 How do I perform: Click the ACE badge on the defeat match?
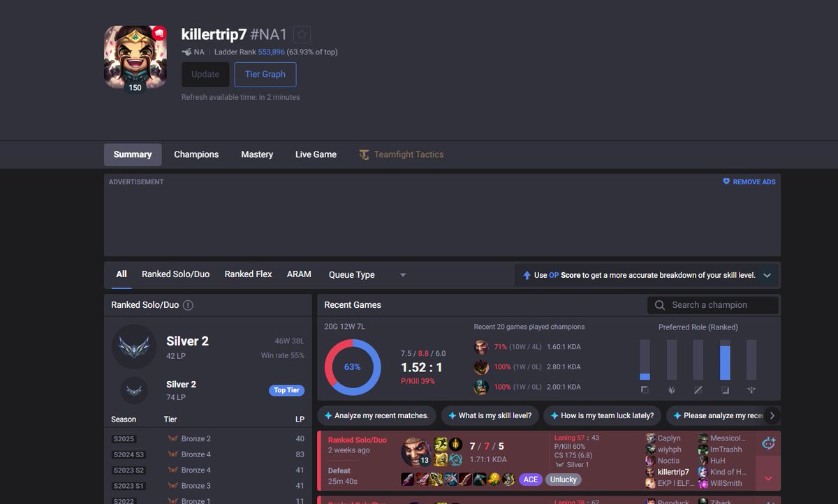pyautogui.click(x=530, y=480)
